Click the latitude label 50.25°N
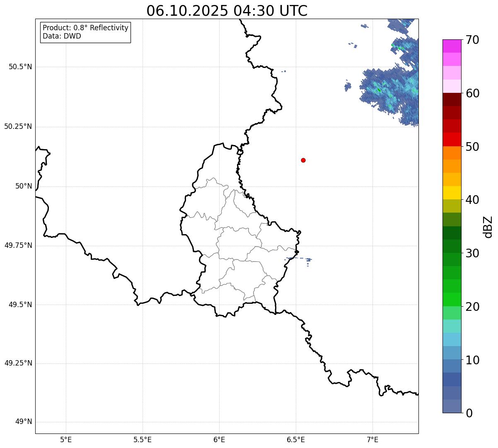The image size is (498, 448). point(18,126)
